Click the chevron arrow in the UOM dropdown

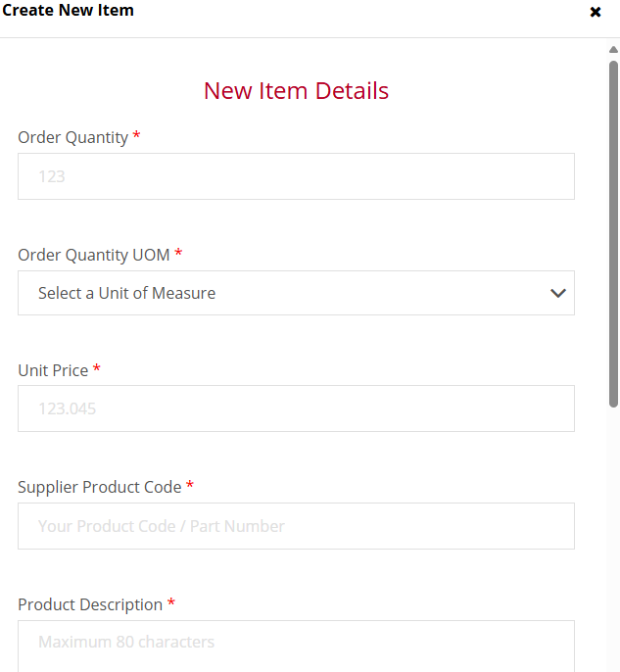coord(558,293)
